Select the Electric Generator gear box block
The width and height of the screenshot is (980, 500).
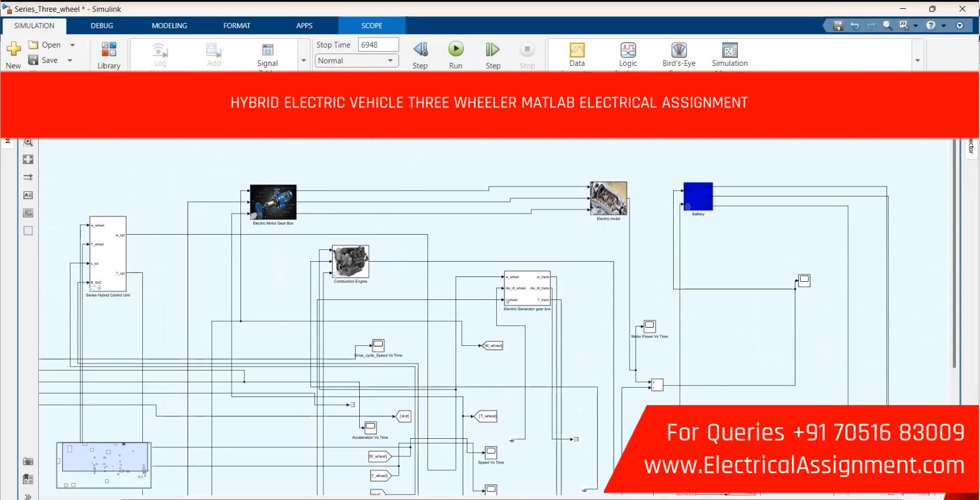tap(527, 288)
